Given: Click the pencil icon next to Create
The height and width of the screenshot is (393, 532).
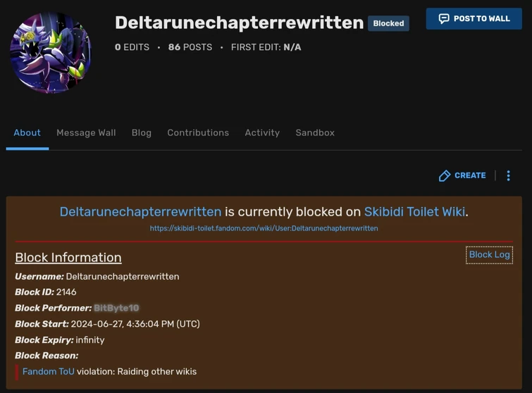Looking at the screenshot, I should click(x=445, y=175).
